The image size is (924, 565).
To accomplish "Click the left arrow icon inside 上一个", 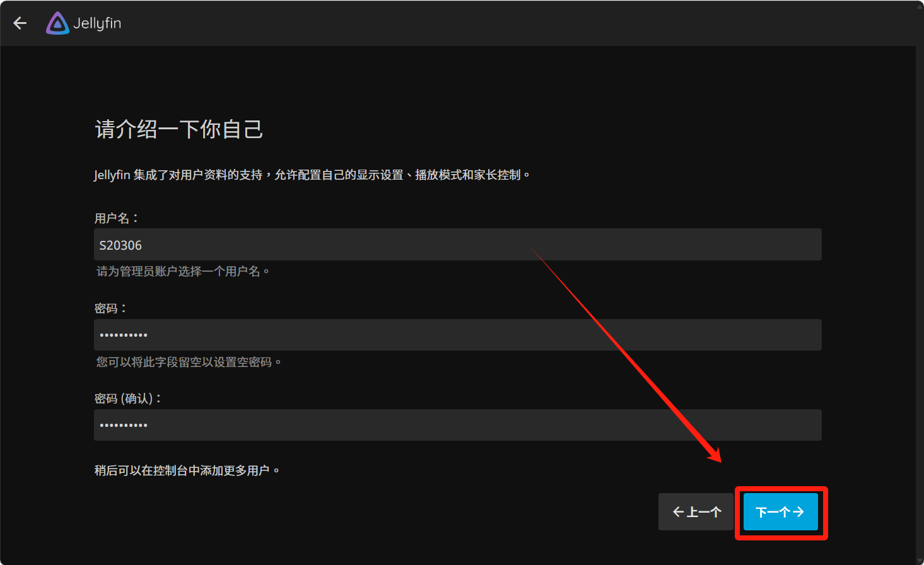I will point(678,512).
